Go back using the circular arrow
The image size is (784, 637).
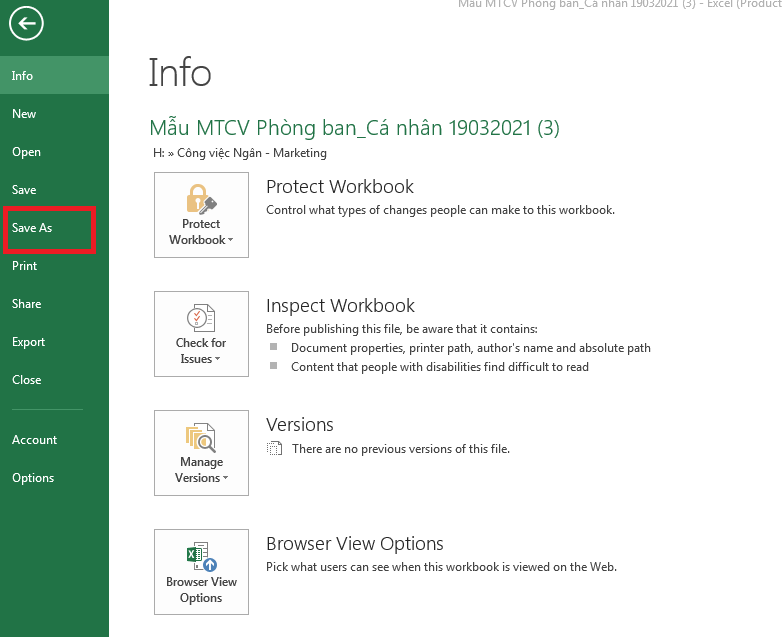click(x=26, y=23)
